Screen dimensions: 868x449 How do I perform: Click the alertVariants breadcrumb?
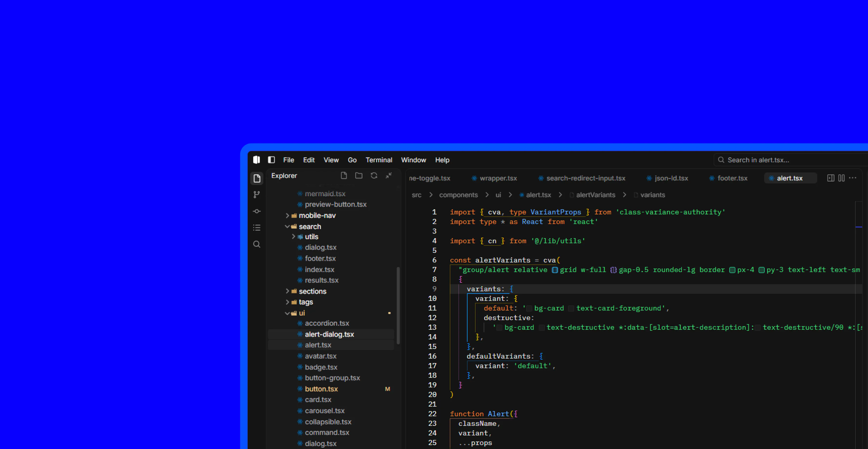click(592, 195)
